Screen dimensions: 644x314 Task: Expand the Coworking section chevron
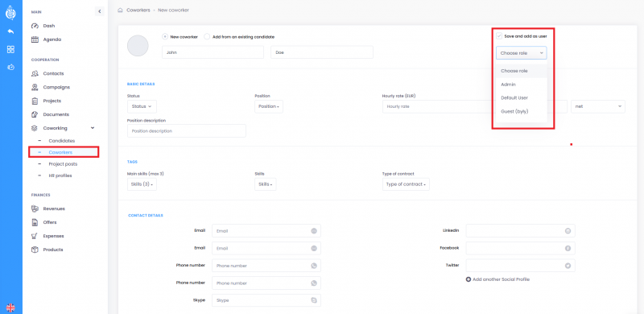93,128
